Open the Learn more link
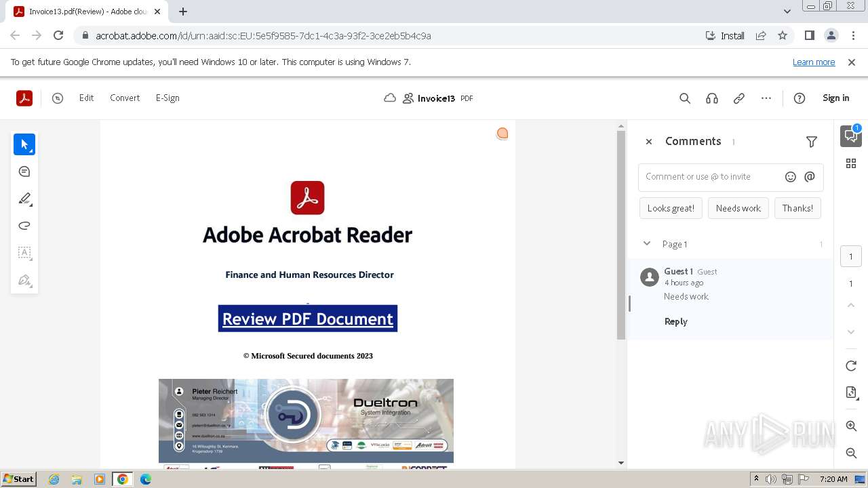 pyautogui.click(x=814, y=62)
